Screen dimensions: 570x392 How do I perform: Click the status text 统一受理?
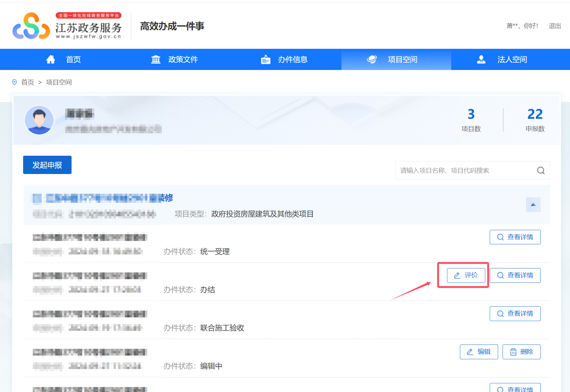click(215, 251)
